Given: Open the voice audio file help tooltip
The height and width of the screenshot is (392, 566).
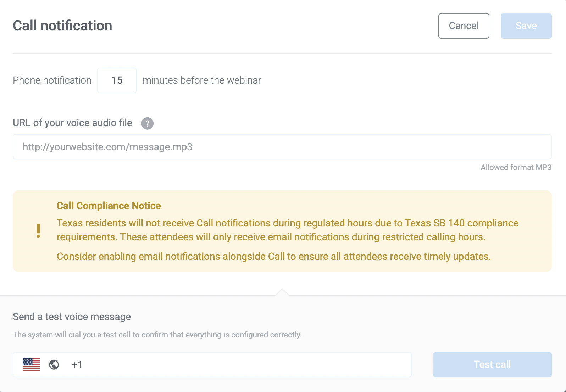Looking at the screenshot, I should [147, 123].
